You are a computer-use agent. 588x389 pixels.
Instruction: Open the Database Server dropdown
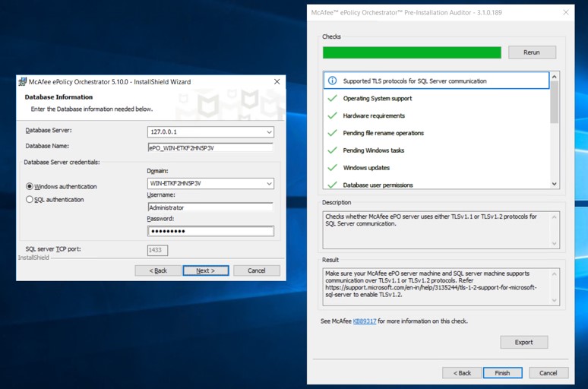pyautogui.click(x=269, y=132)
